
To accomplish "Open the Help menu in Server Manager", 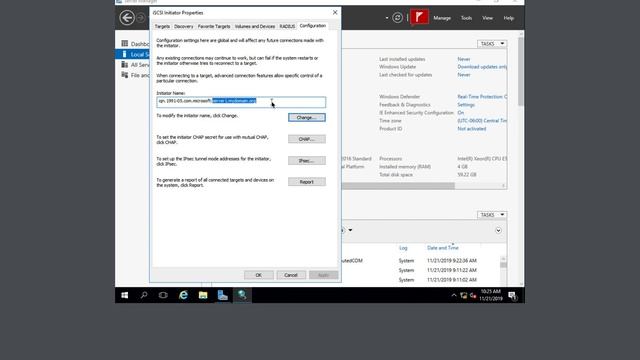I will 509,18.
